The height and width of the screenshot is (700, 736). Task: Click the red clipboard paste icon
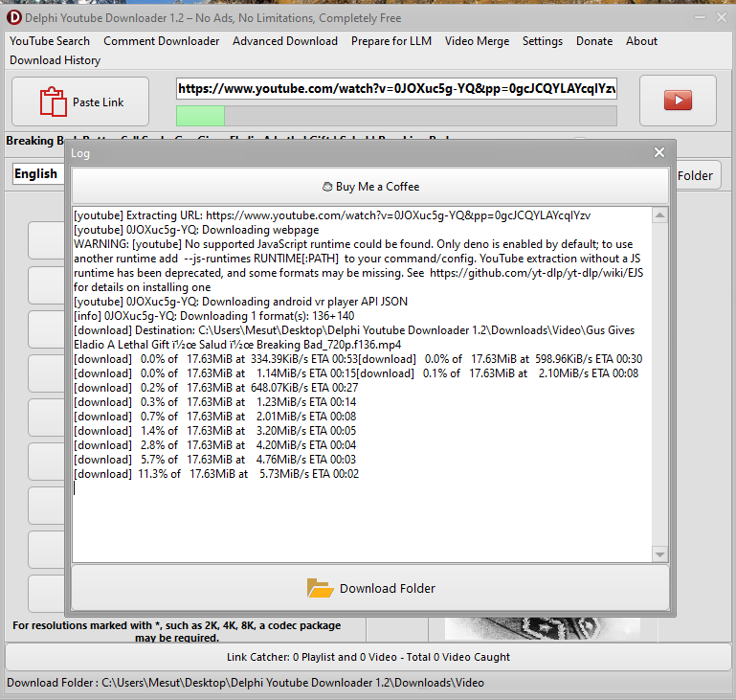(x=53, y=102)
